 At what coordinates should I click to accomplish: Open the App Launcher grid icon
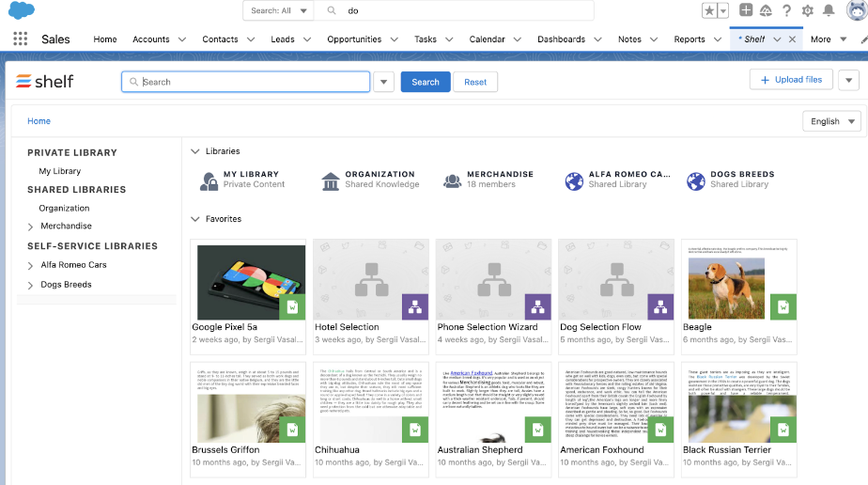pyautogui.click(x=21, y=39)
